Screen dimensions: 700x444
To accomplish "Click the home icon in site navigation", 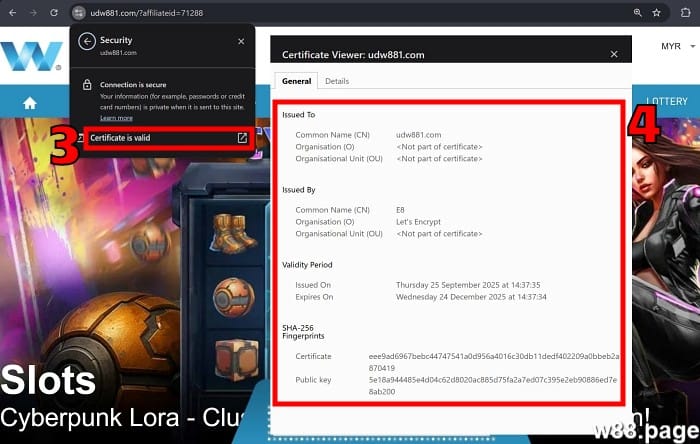I will 30,104.
